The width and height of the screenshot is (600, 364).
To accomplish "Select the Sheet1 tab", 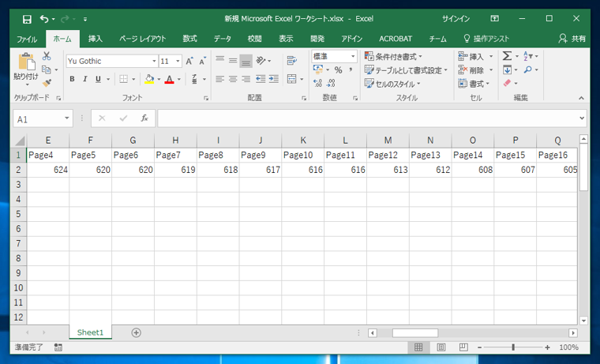I will point(90,332).
